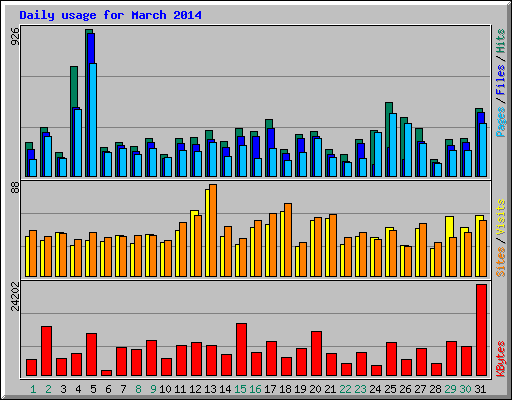Image resolution: width=512 pixels, height=400 pixels.
Task: Click the tallest red KBytes bar for day 31
Action: pyautogui.click(x=481, y=330)
